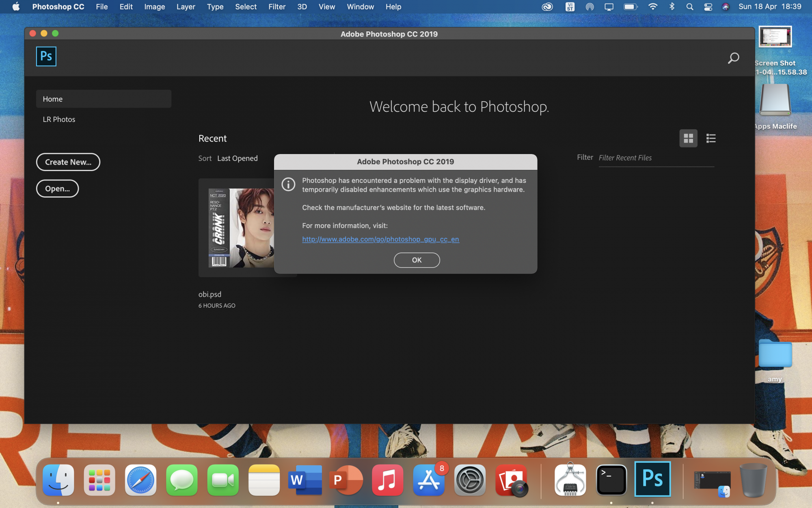Open Terminal from the Dock
This screenshot has width=812, height=508.
click(611, 480)
